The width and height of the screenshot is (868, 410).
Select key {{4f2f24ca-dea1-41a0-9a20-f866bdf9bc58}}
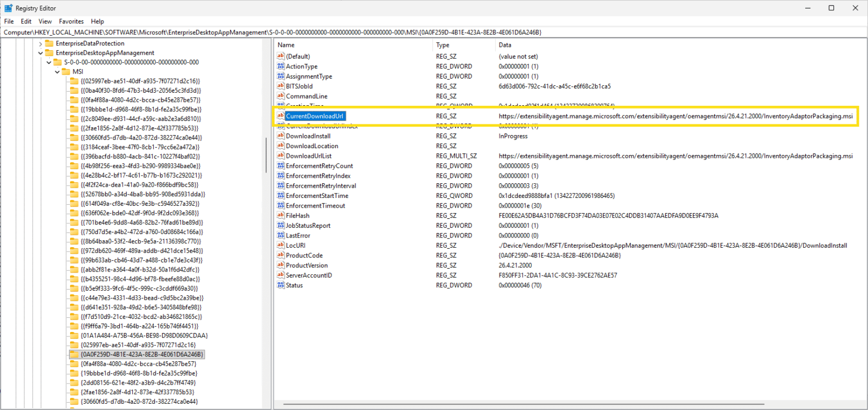pos(140,184)
